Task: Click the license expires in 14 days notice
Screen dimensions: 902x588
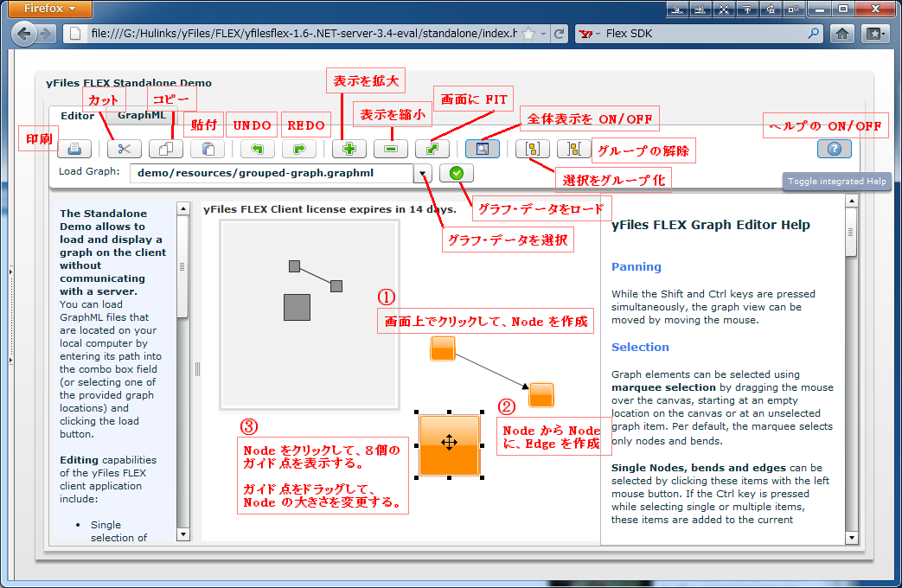Action: [329, 209]
